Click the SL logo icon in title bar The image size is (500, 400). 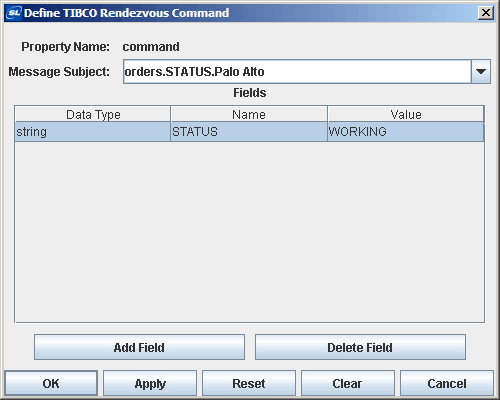click(x=14, y=13)
